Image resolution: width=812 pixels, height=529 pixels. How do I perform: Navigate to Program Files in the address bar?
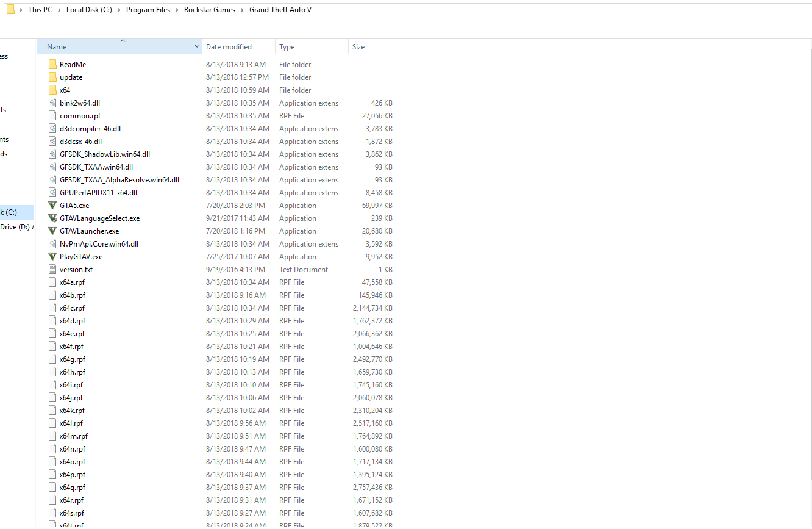tap(148, 10)
